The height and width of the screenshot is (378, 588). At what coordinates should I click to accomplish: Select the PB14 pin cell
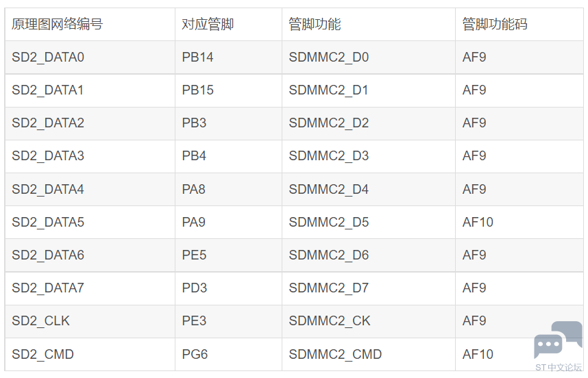click(228, 58)
